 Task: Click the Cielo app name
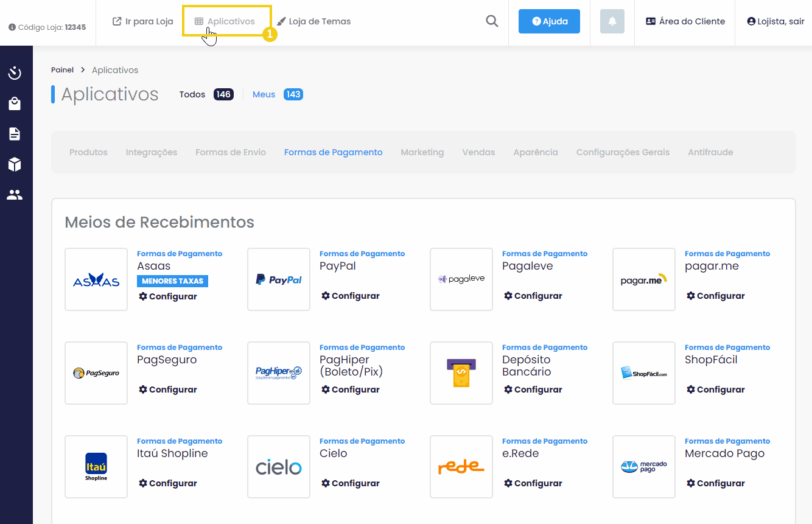pos(334,453)
